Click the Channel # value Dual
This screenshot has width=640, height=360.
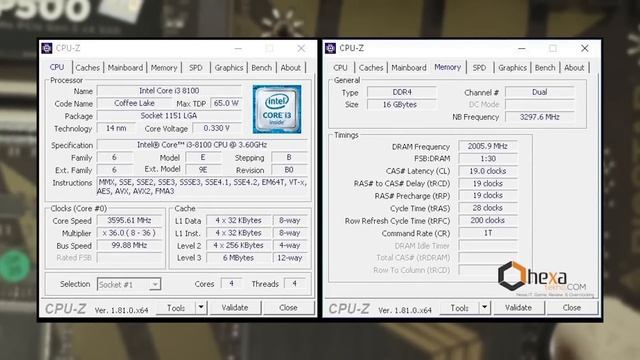[540, 92]
